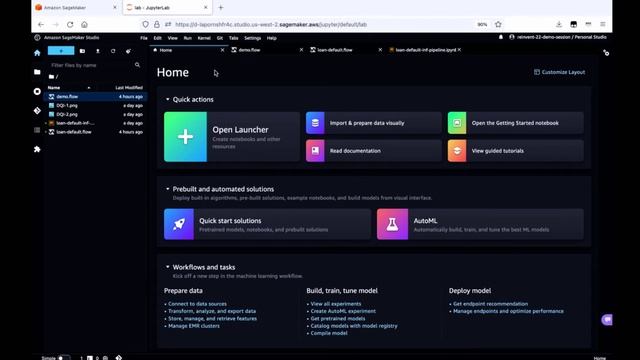Collapse the Workflows and tasks section
Screen dimensions: 640x360
pos(167,267)
